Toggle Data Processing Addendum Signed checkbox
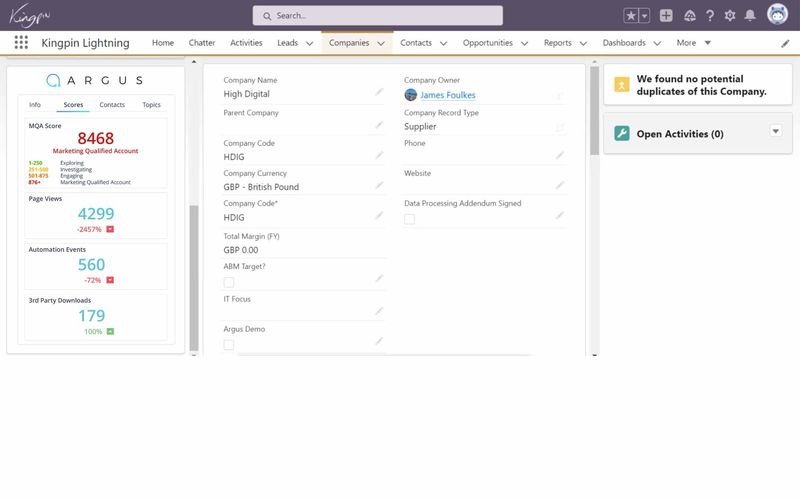This screenshot has height=500, width=800. click(409, 219)
